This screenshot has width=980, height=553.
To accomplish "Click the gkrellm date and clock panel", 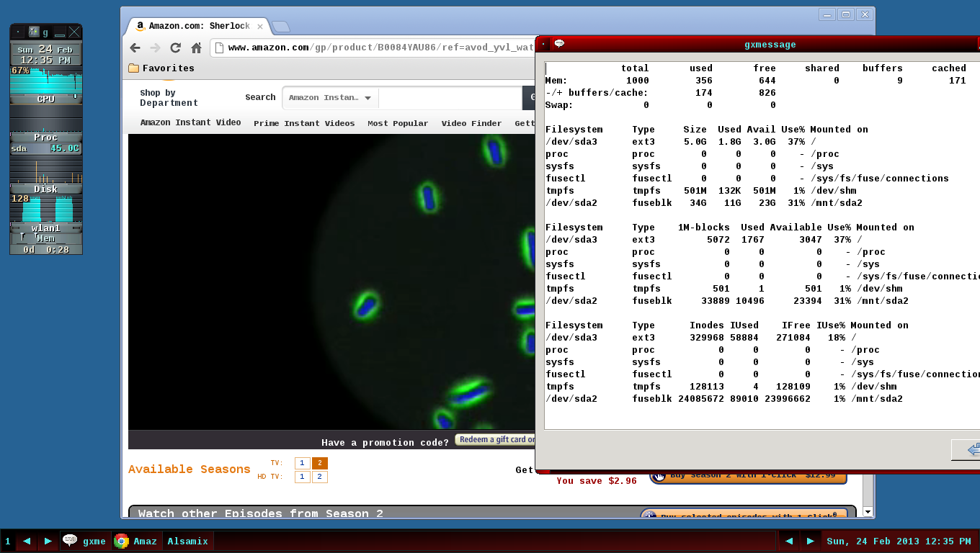I will click(x=45, y=55).
